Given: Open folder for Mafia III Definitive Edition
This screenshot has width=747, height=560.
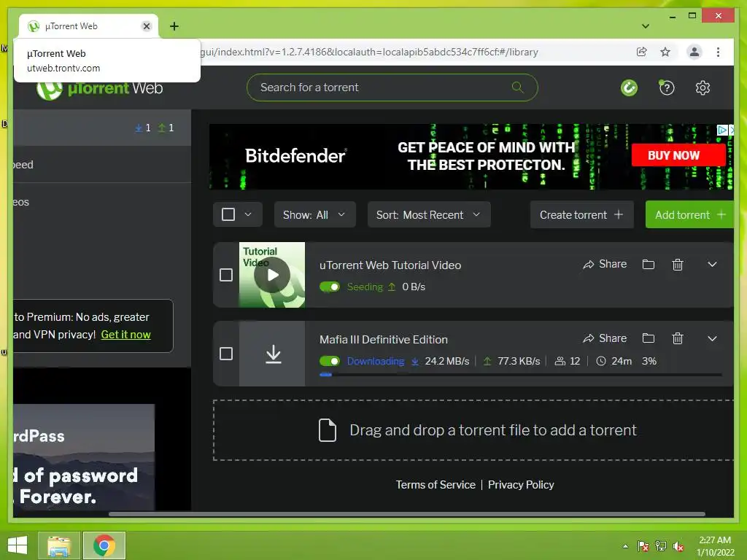Looking at the screenshot, I should 649,338.
